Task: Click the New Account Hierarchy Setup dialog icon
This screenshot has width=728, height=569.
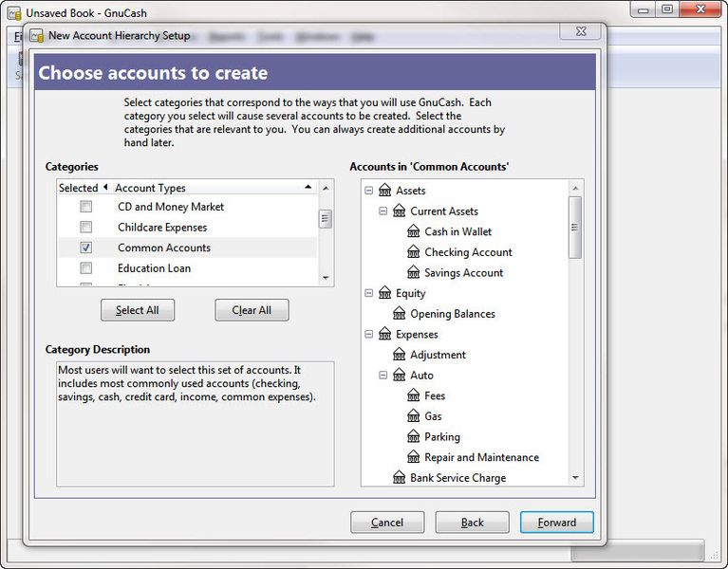Action: point(37,36)
